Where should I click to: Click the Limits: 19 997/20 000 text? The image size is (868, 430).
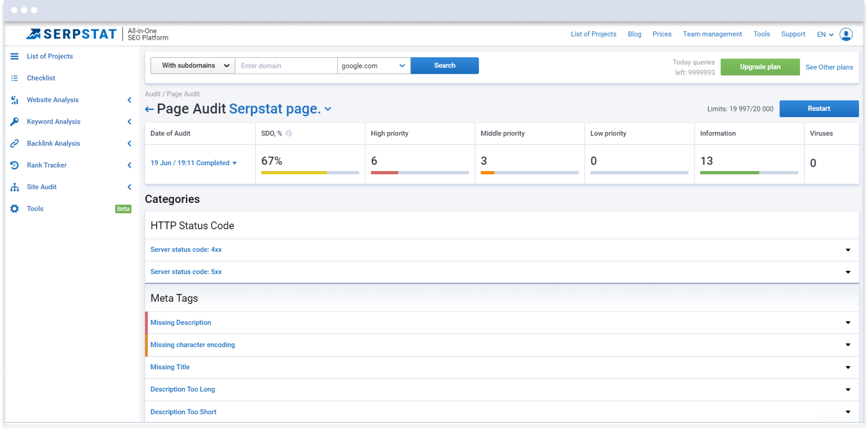click(740, 109)
